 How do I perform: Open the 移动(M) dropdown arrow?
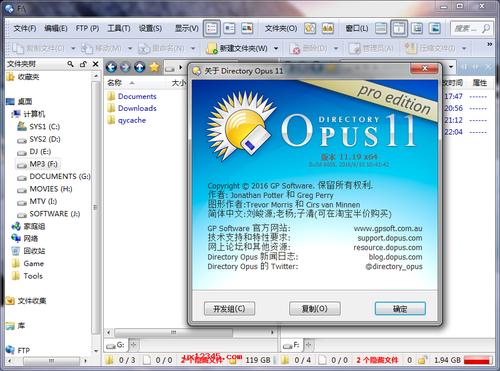pyautogui.click(x=130, y=49)
